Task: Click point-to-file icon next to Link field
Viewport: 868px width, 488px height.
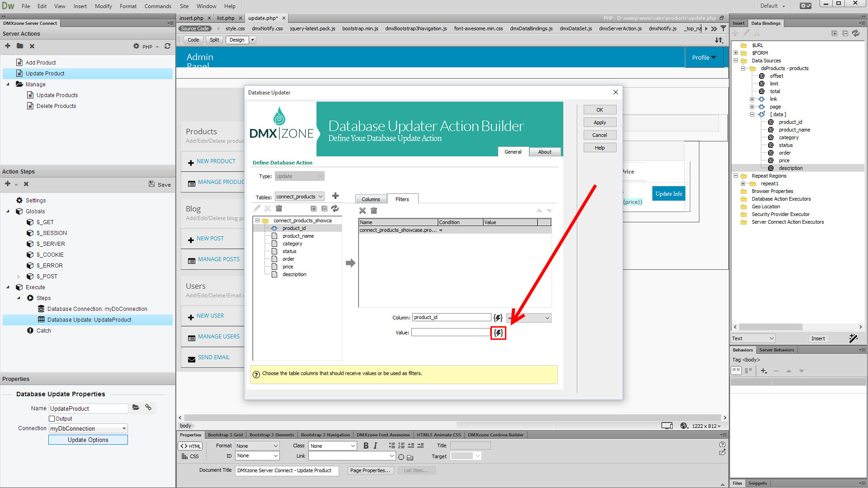Action: (x=401, y=457)
